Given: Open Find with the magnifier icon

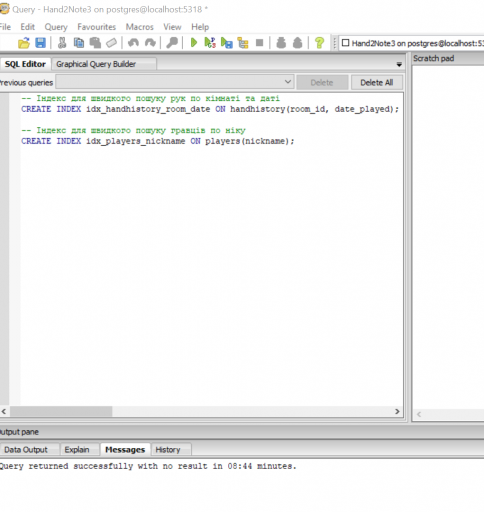Looking at the screenshot, I should [172, 43].
